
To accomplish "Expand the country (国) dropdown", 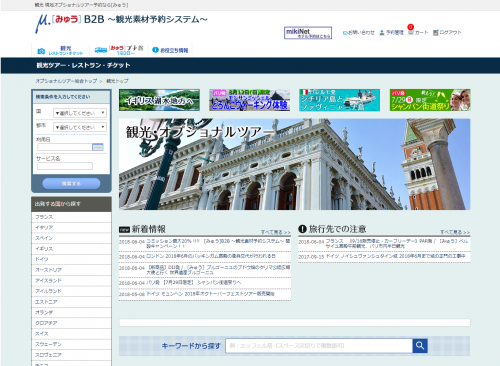I will 80,113.
